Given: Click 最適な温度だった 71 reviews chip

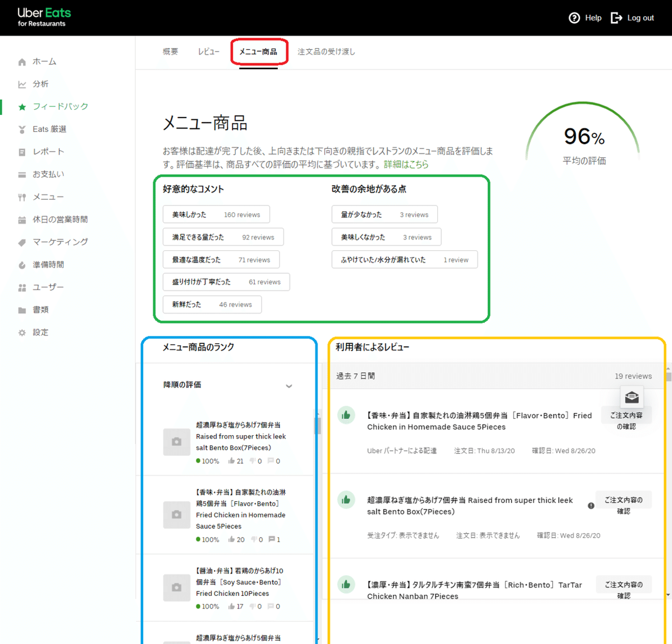Looking at the screenshot, I should coord(221,259).
